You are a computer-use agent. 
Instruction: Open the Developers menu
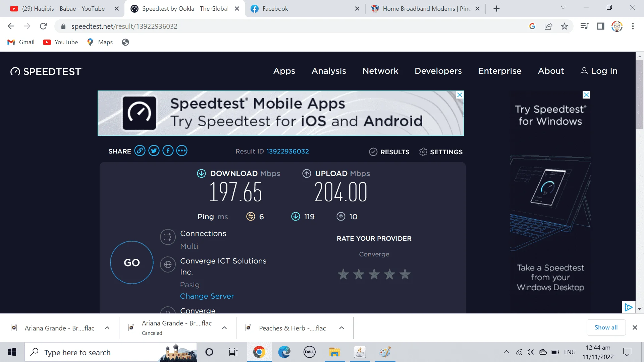pos(438,71)
